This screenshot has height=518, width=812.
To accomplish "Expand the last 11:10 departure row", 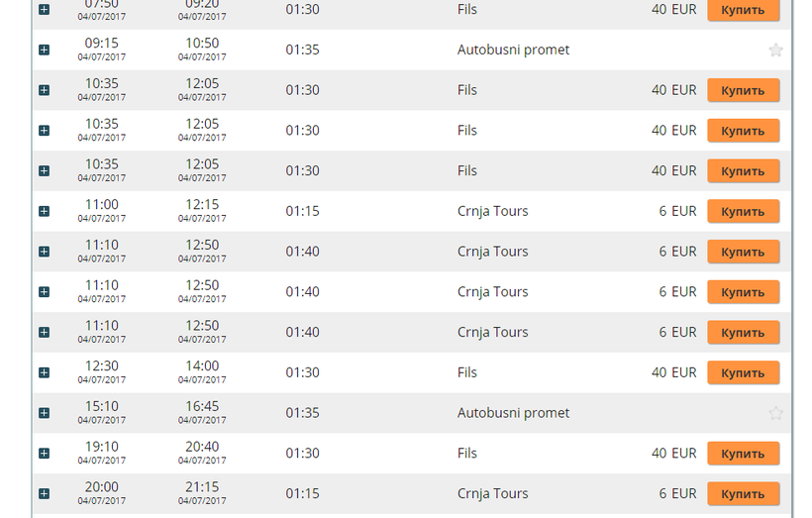I will 44,332.
